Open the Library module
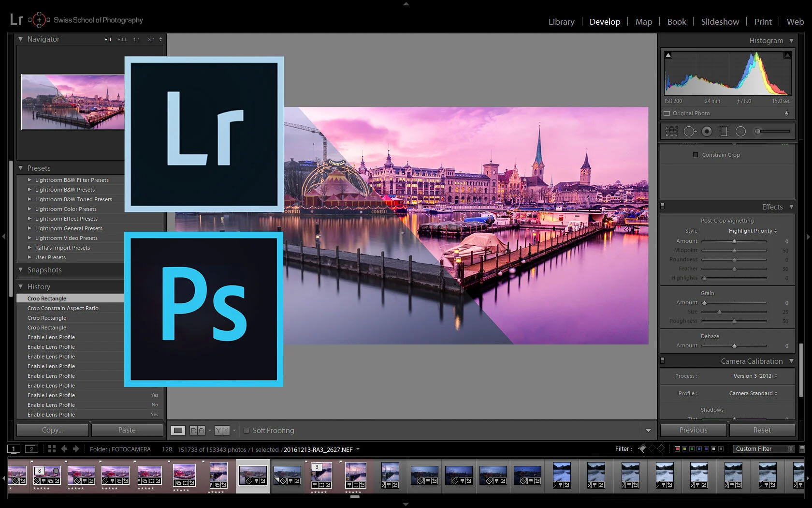 click(x=562, y=22)
